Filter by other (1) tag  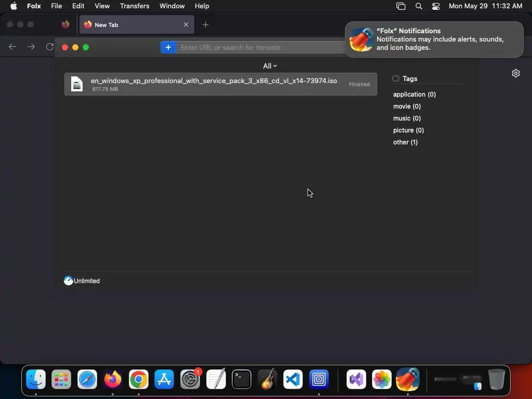coord(405,142)
